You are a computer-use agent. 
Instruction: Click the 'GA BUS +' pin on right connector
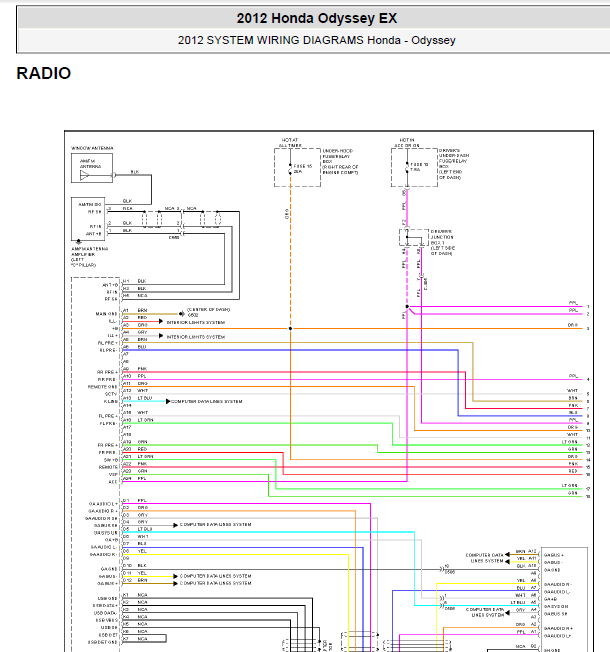(x=554, y=555)
